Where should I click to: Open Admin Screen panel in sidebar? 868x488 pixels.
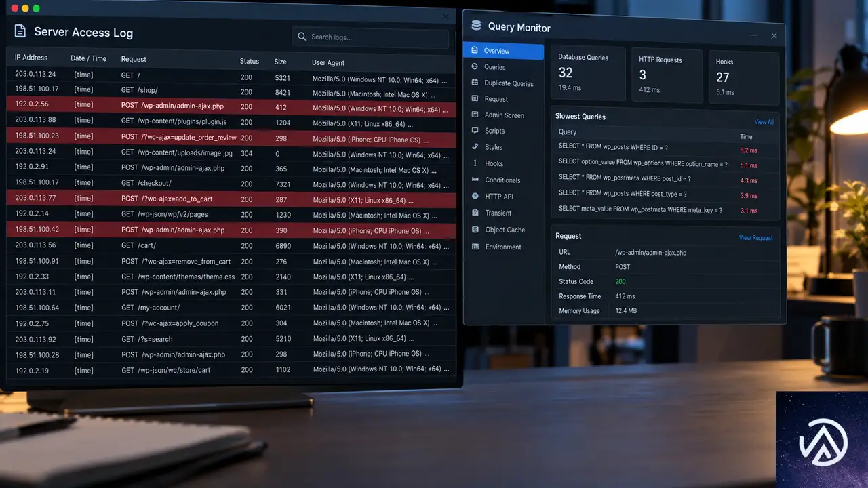tap(503, 115)
